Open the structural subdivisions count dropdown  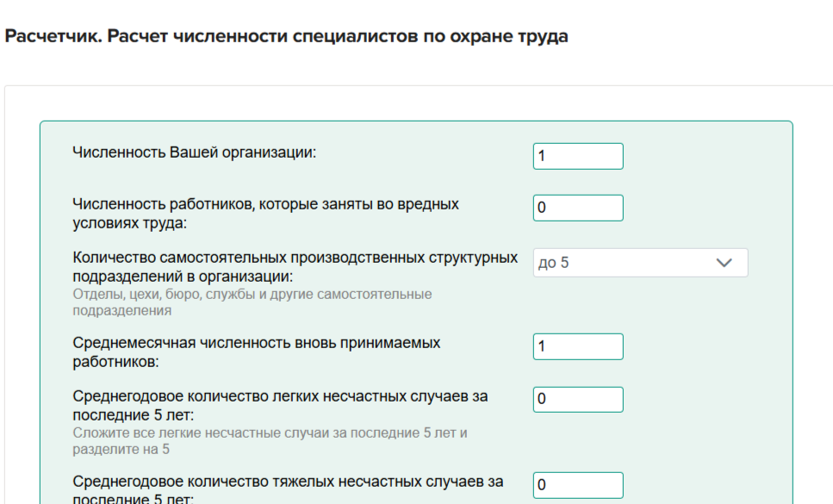(639, 263)
